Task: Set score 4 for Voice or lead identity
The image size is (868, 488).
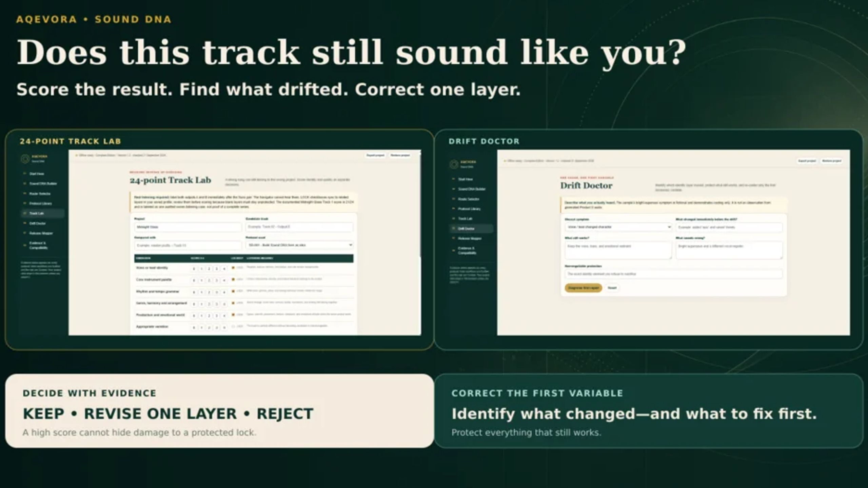Action: point(224,269)
